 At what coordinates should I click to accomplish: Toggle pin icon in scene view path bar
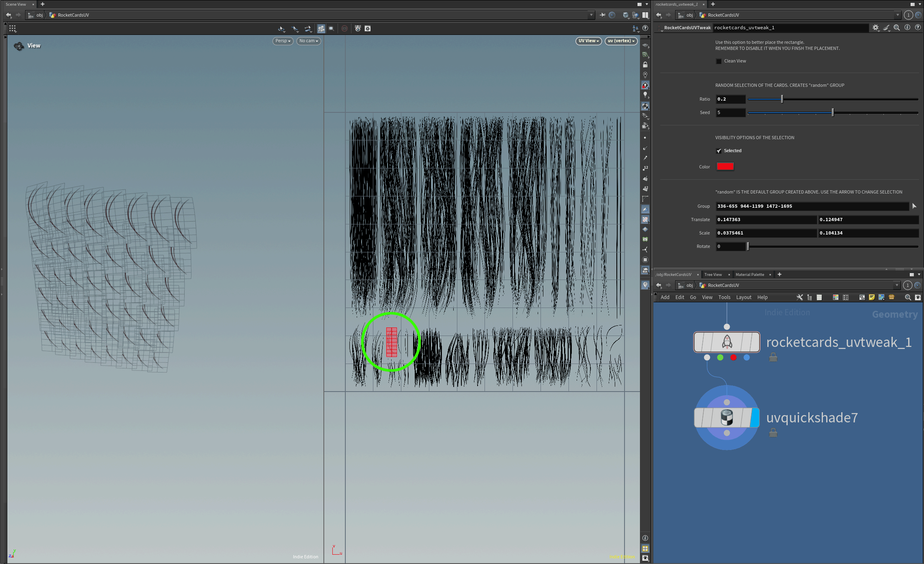[x=602, y=15]
